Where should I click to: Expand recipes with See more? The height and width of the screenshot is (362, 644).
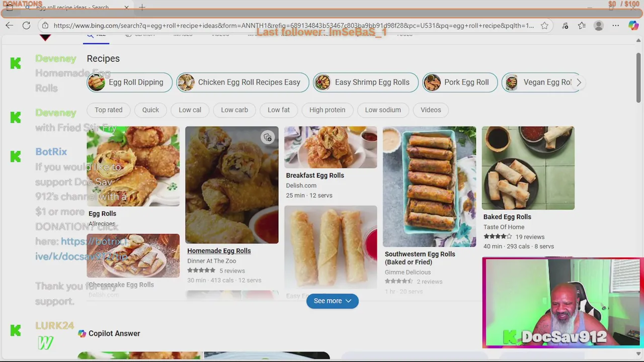[x=333, y=301]
